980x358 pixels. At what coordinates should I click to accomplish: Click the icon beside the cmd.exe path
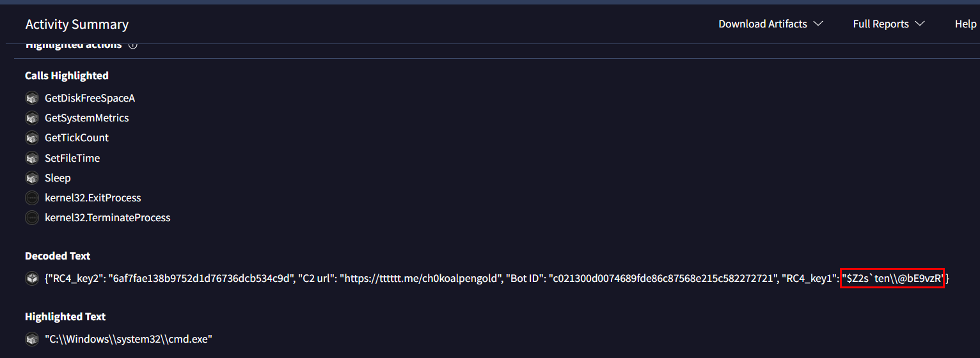32,339
